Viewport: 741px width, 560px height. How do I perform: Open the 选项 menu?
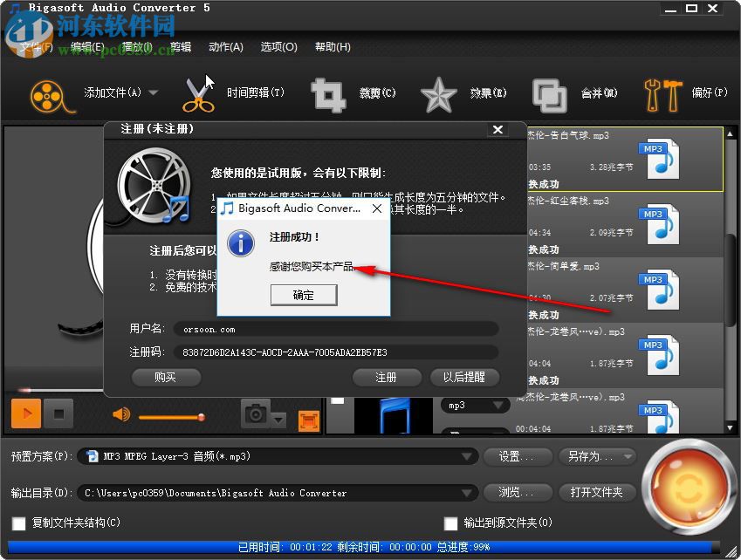tap(278, 46)
